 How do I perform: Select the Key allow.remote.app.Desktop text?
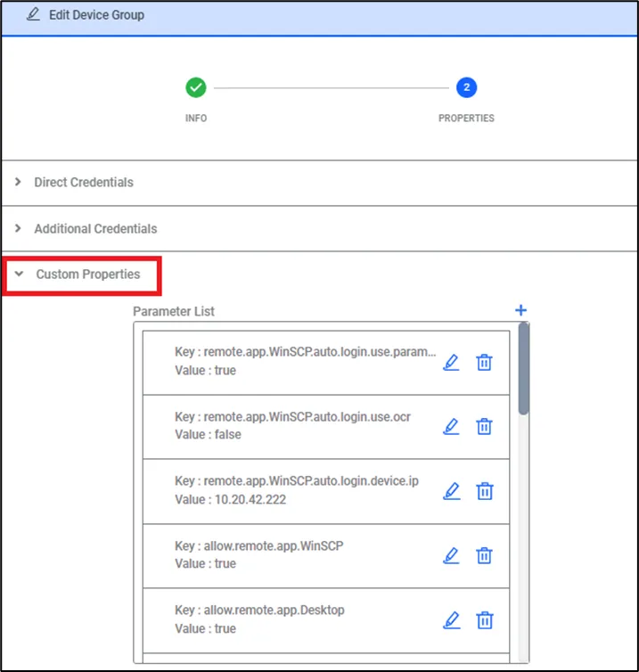(259, 610)
